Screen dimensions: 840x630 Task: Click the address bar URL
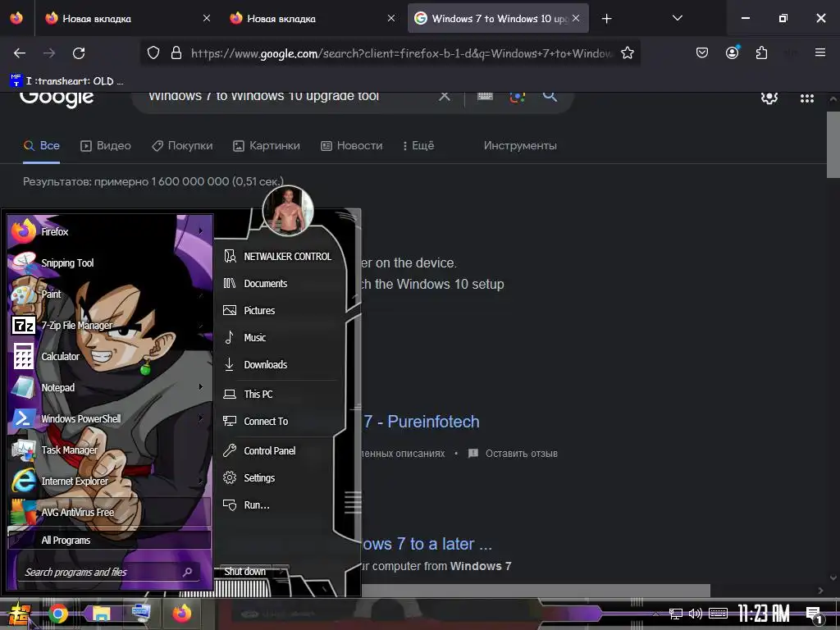point(402,53)
